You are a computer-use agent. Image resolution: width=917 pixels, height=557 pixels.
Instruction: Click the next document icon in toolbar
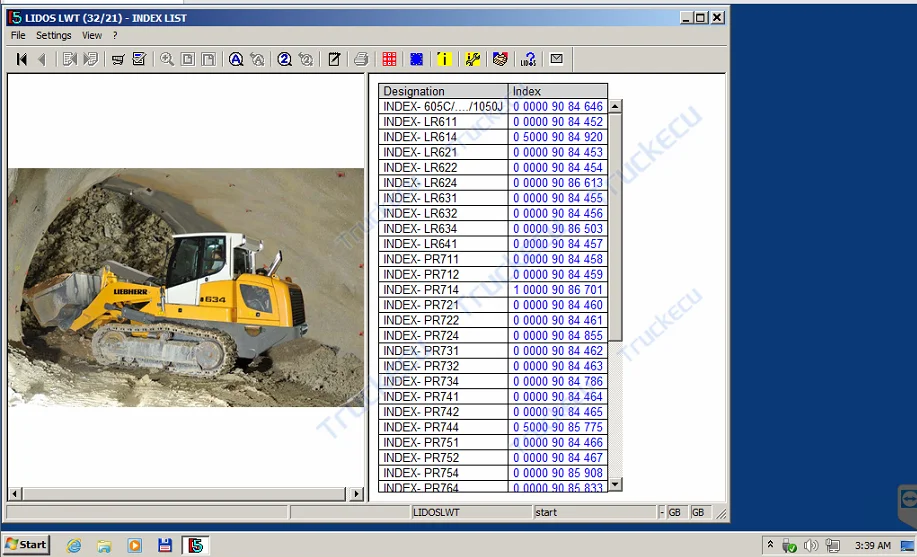click(x=91, y=59)
